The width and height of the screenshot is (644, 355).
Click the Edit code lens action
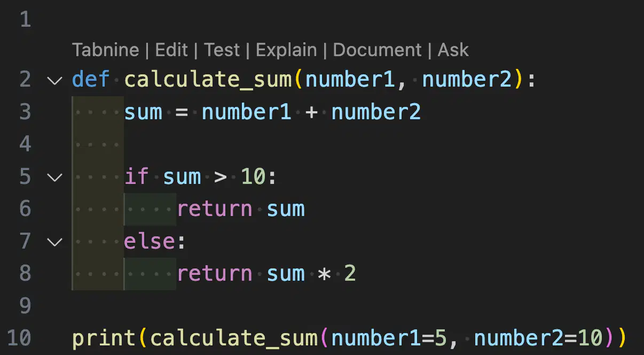click(x=171, y=50)
